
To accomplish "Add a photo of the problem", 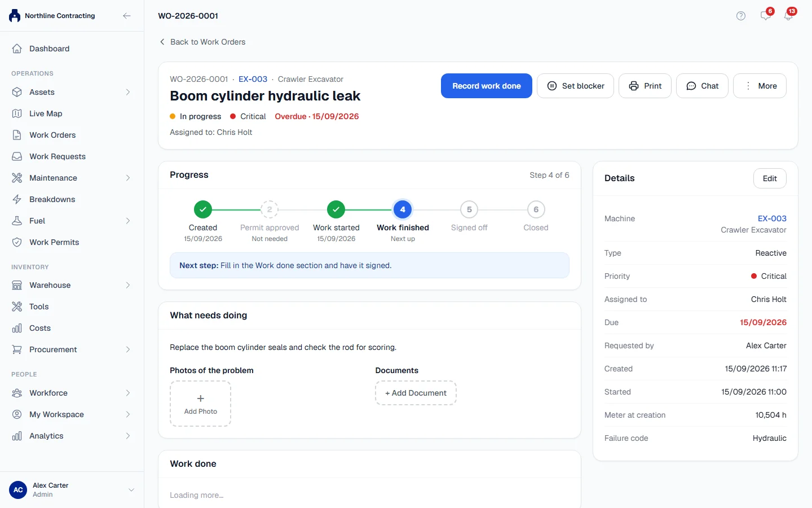I will coord(201,404).
